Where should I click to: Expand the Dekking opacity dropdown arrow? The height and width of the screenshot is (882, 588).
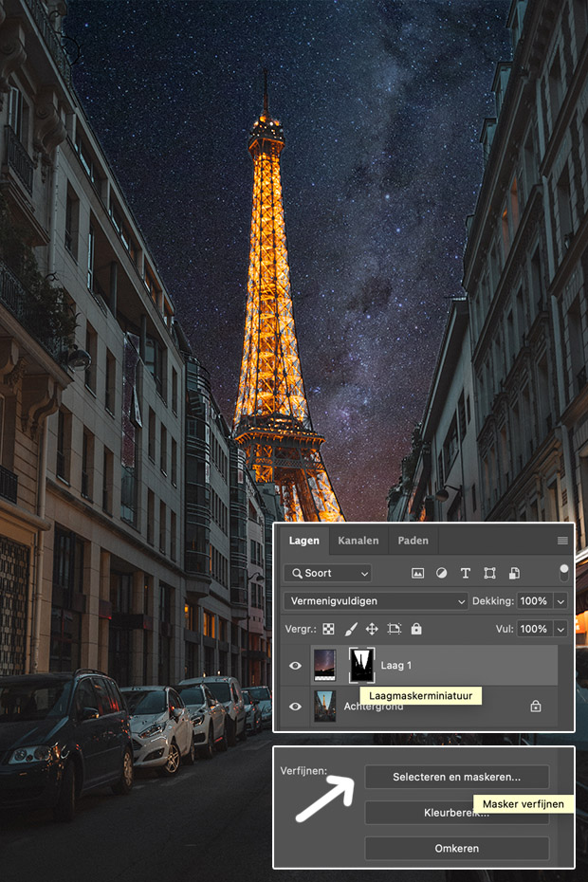coord(560,601)
